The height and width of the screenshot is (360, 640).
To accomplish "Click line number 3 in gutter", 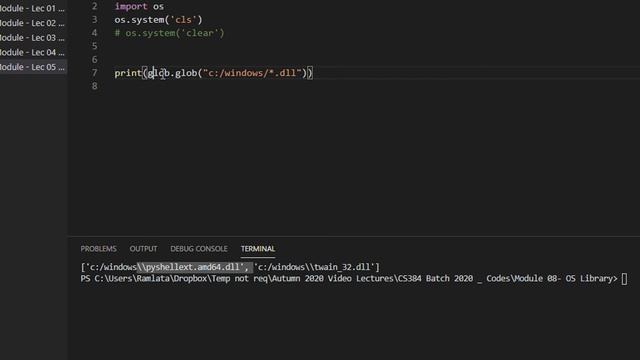I will [95, 20].
